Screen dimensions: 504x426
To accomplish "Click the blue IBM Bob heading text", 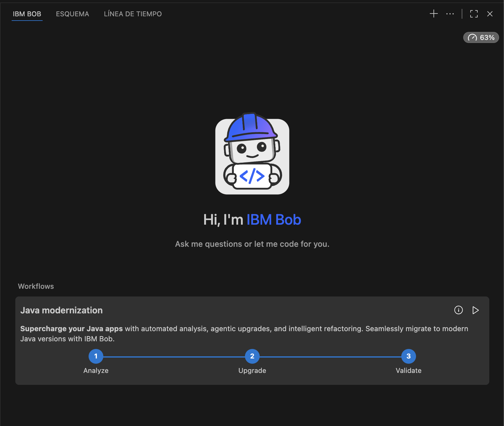I will coord(273,220).
